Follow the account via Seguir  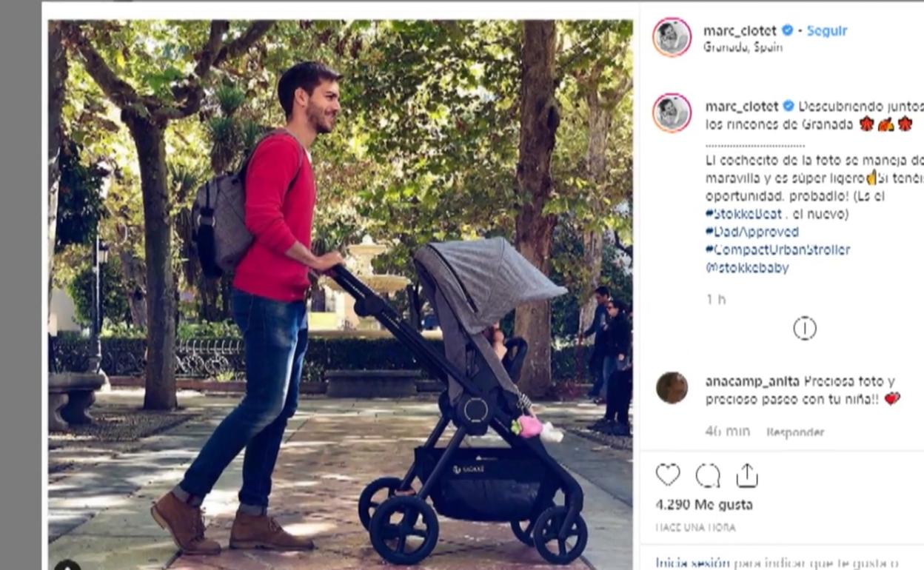[827, 30]
